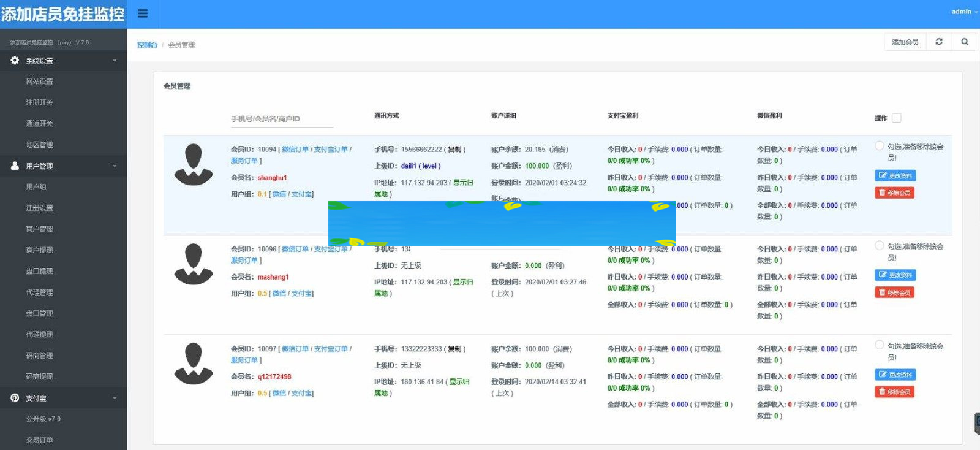Click avatar of member shanghu1
The image size is (980, 450).
pos(194,164)
